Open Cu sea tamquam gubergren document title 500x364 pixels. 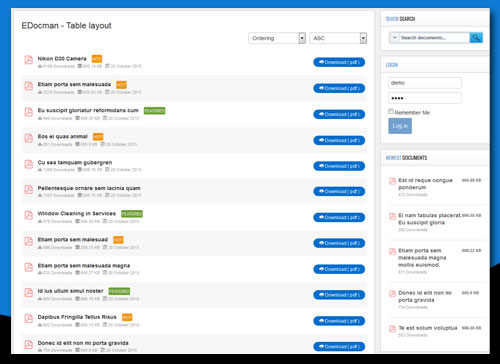(x=75, y=163)
